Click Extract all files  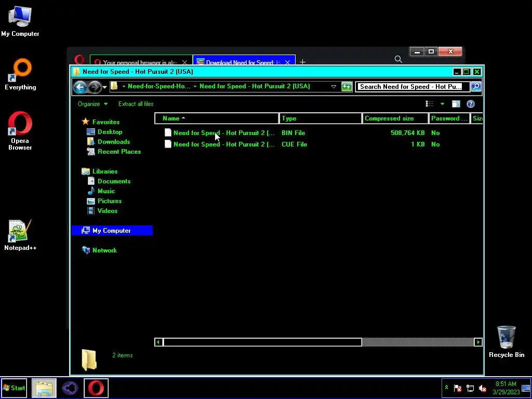pyautogui.click(x=136, y=104)
